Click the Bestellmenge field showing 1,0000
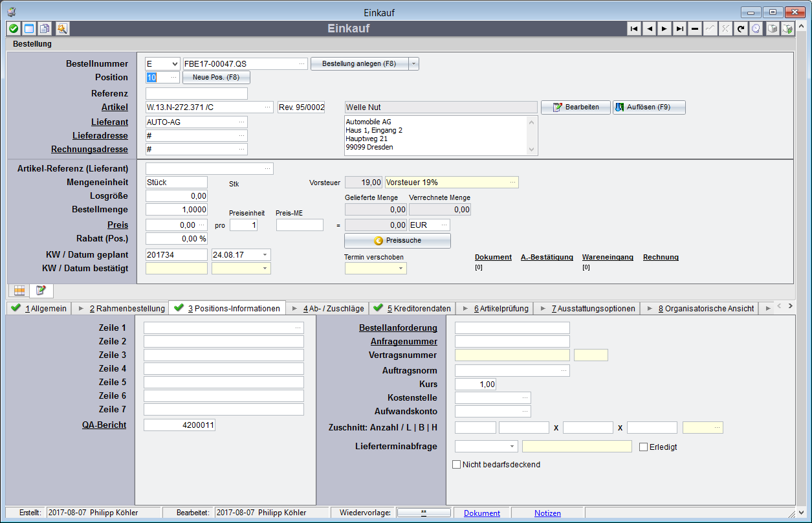 point(177,209)
